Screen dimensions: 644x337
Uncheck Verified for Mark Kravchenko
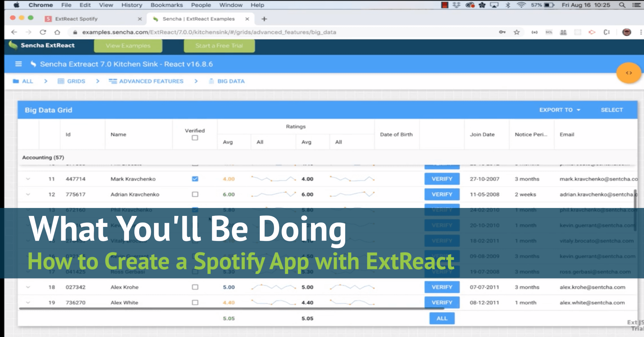coord(195,179)
